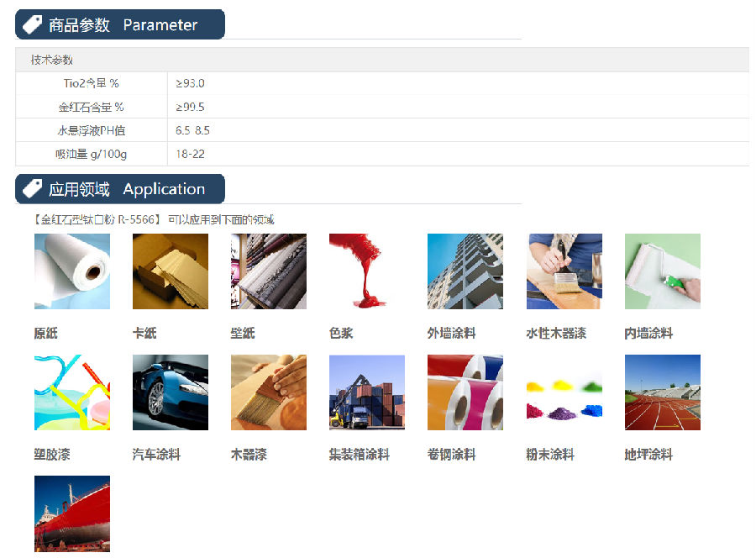
Task: Click the red ship hull image
Action: pyautogui.click(x=71, y=513)
